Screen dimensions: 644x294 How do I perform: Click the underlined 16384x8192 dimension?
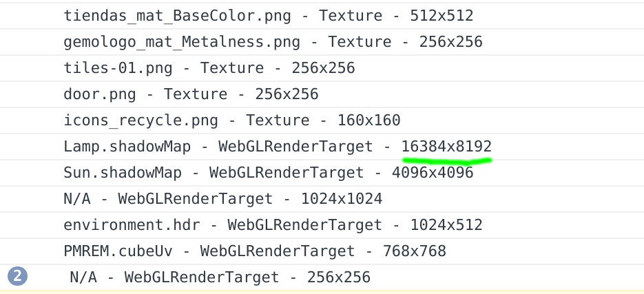click(x=446, y=147)
